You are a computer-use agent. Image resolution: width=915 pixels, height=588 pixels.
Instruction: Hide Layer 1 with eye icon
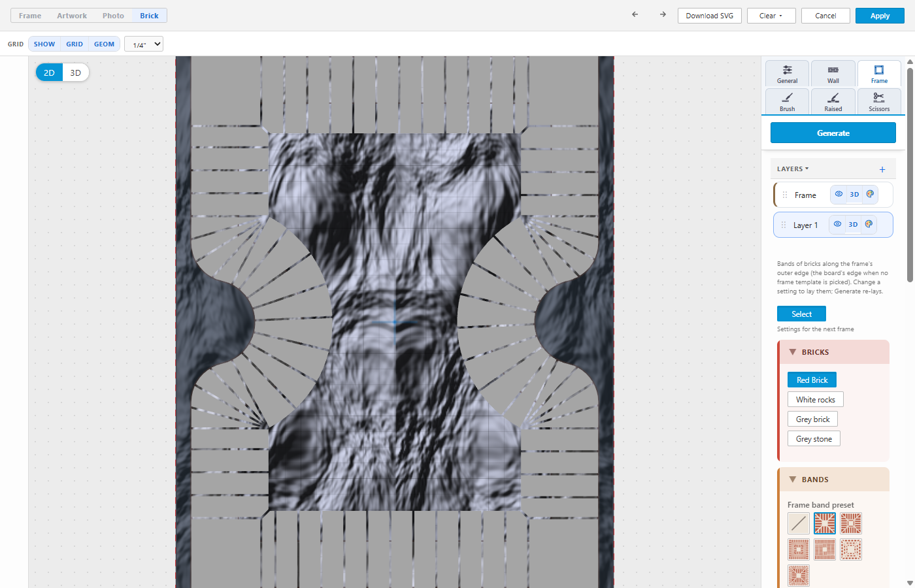pyautogui.click(x=837, y=224)
